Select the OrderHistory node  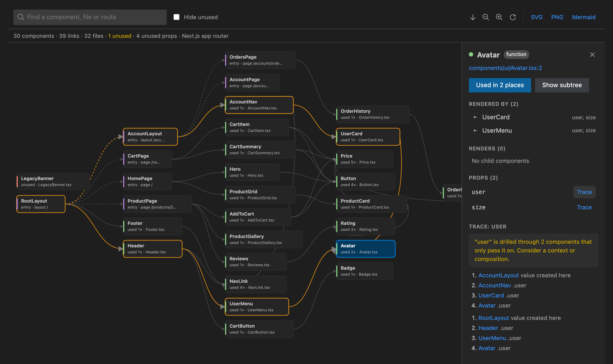click(372, 114)
